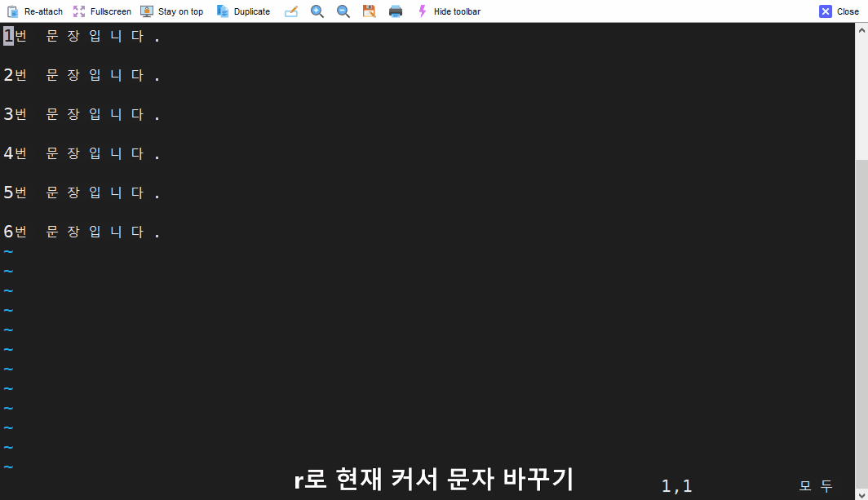
Task: Click the Re-attach clipboard icon
Action: [x=13, y=11]
